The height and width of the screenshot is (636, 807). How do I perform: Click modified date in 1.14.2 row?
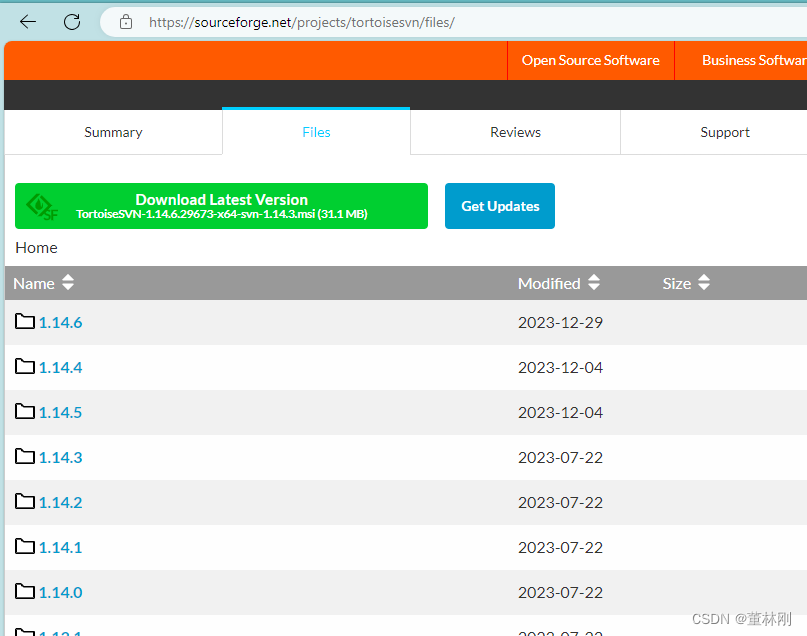click(x=560, y=503)
